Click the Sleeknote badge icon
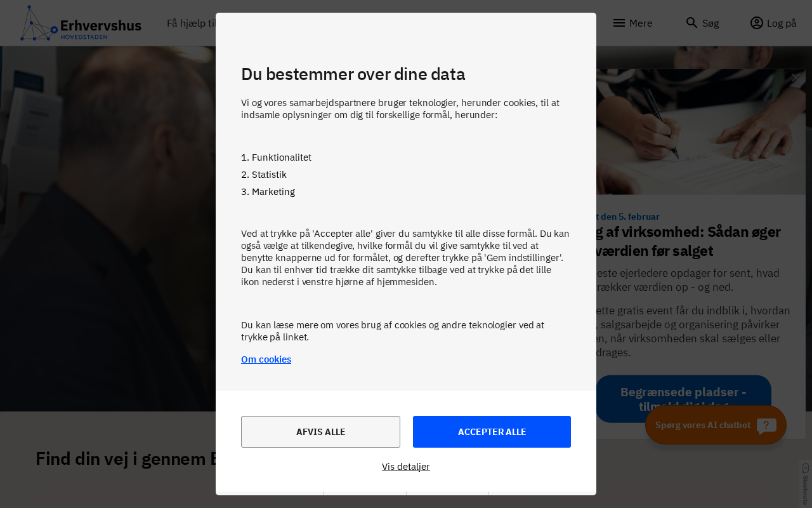The image size is (812, 508). [x=806, y=483]
